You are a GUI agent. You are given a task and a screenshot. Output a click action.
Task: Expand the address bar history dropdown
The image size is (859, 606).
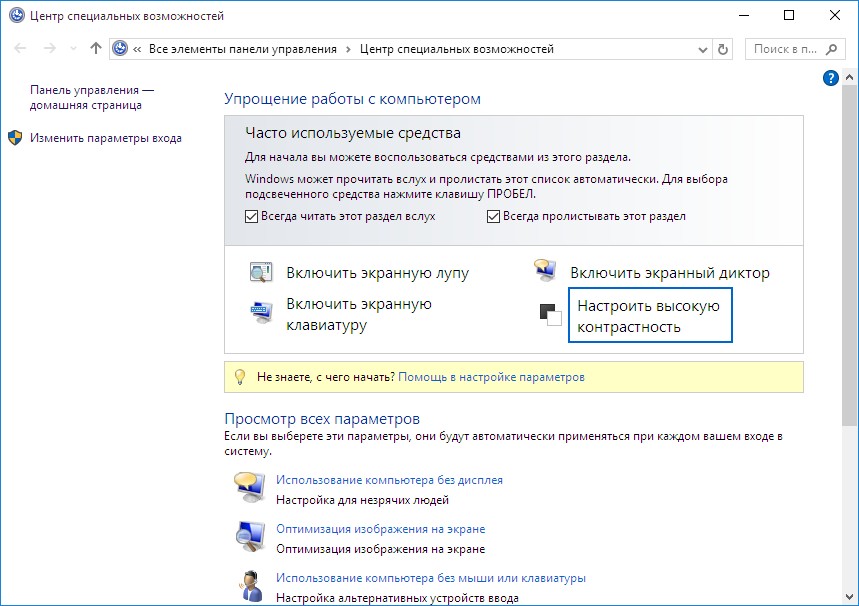[703, 49]
